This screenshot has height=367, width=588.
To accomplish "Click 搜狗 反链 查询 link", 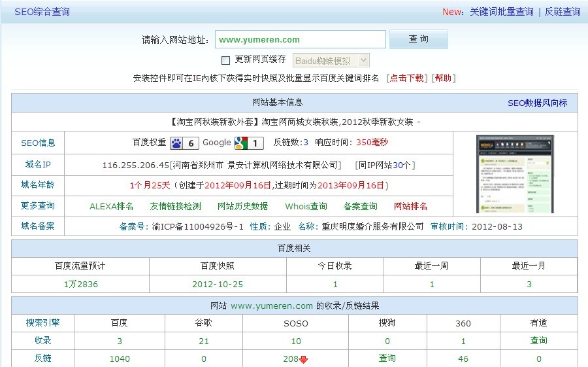I will click(387, 358).
